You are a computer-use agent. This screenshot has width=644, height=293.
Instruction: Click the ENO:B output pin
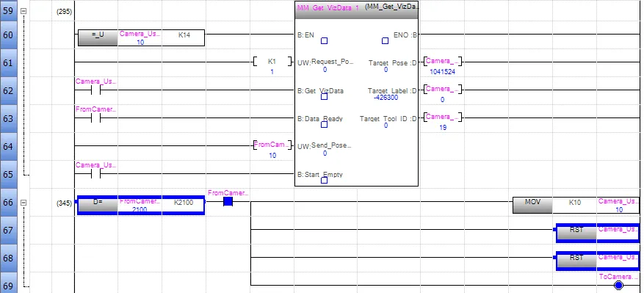[x=405, y=35]
